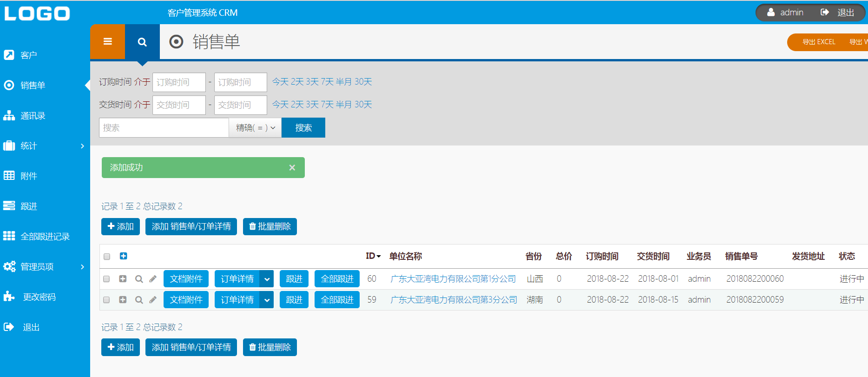Click the 搜索 keyword input field
868x377 pixels.
[x=164, y=128]
